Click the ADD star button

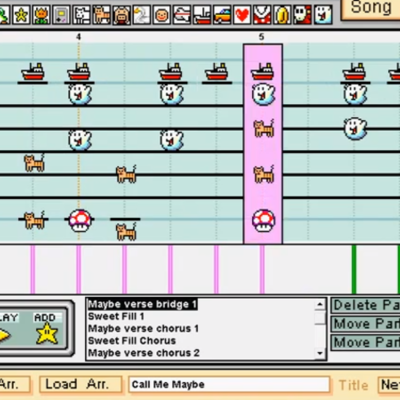tap(47, 329)
